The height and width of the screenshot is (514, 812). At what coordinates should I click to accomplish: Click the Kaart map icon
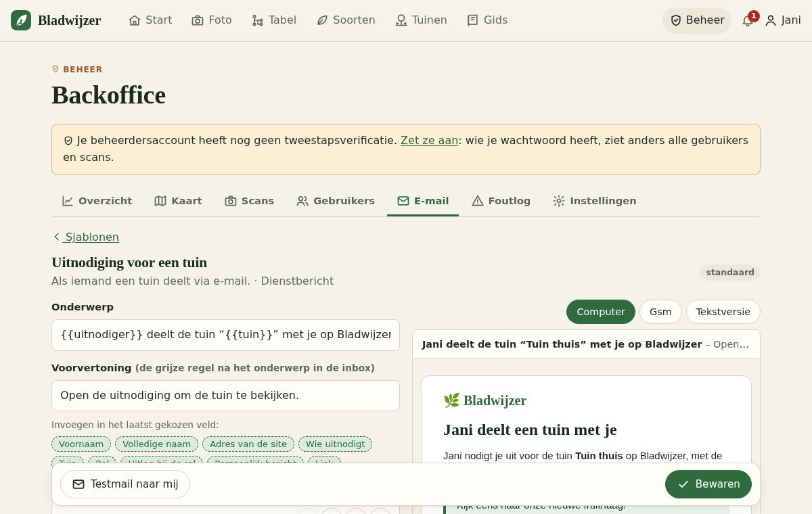point(160,201)
